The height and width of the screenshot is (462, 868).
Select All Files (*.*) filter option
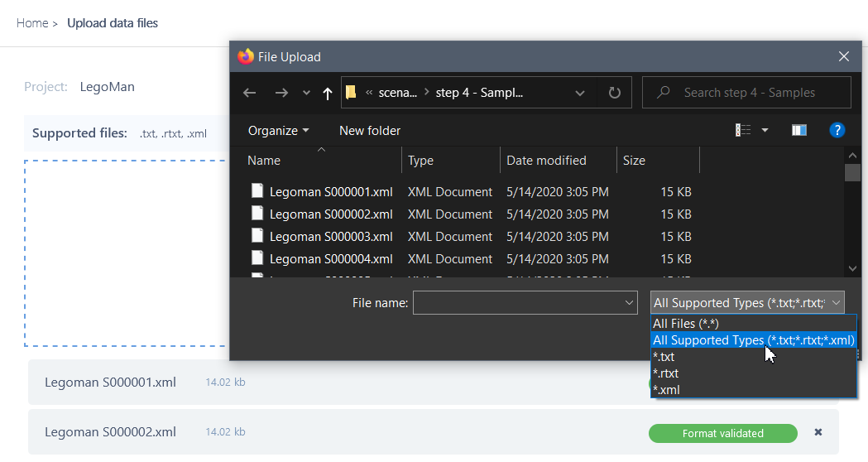coord(685,324)
